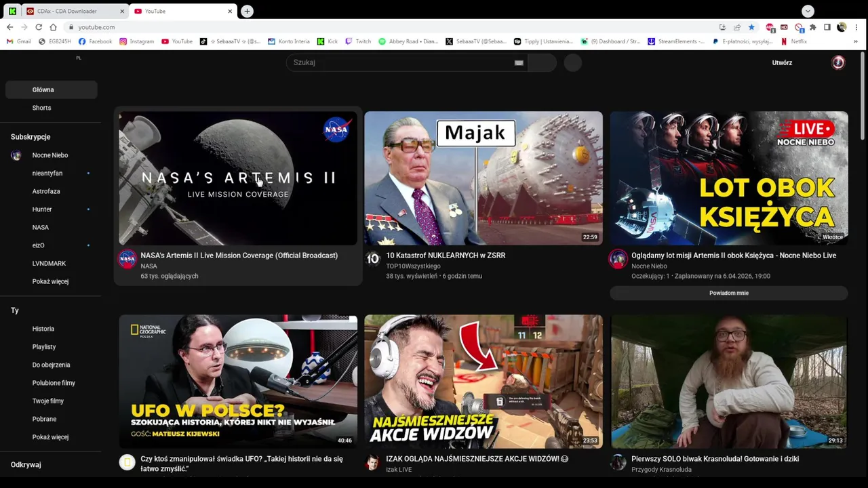Viewport: 868px width, 488px height.
Task: Click the share page icon in address bar
Action: click(x=737, y=27)
